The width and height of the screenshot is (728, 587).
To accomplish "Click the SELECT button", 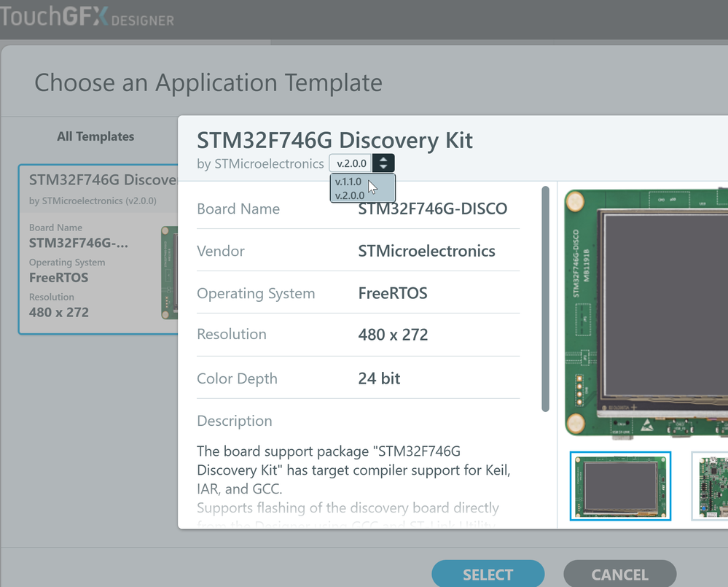I will coord(488,575).
